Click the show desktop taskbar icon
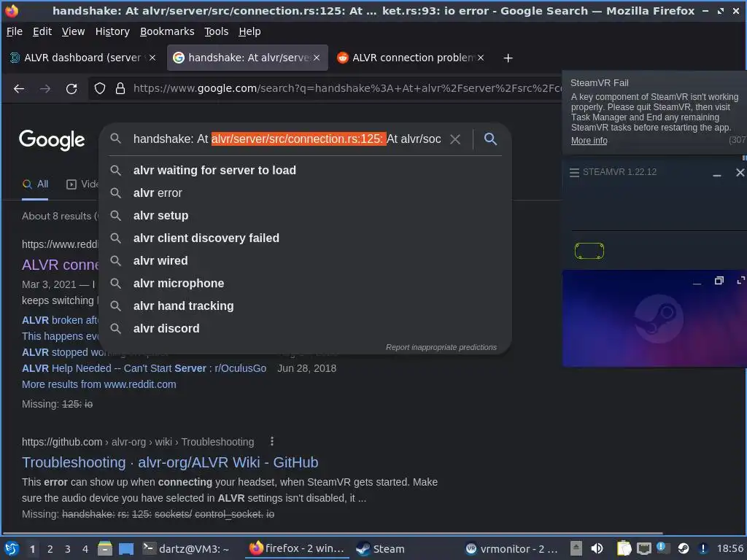Viewport: 747px width, 560px height. coord(125,549)
